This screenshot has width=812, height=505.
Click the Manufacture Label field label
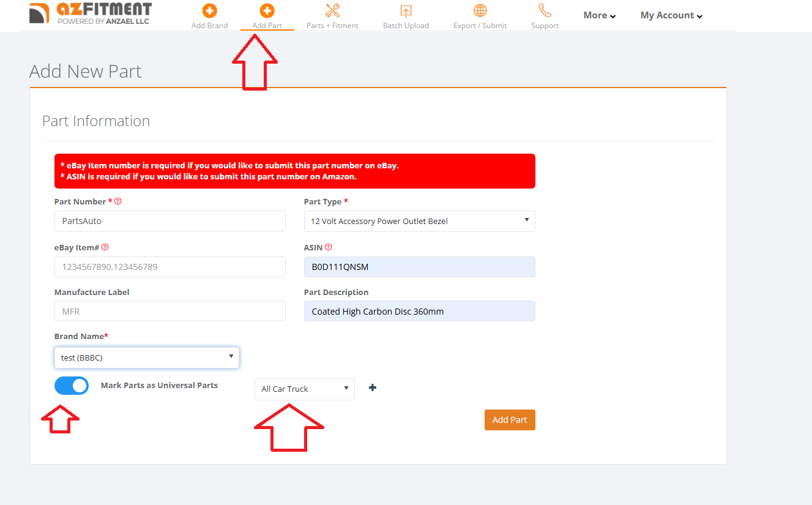(92, 292)
